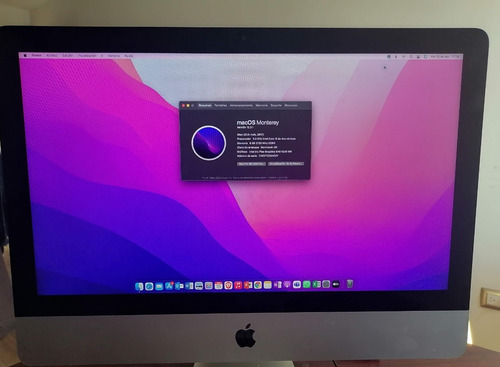The image size is (500, 367).
Task: Switch to the Almacenamiento tab
Action: tap(241, 105)
